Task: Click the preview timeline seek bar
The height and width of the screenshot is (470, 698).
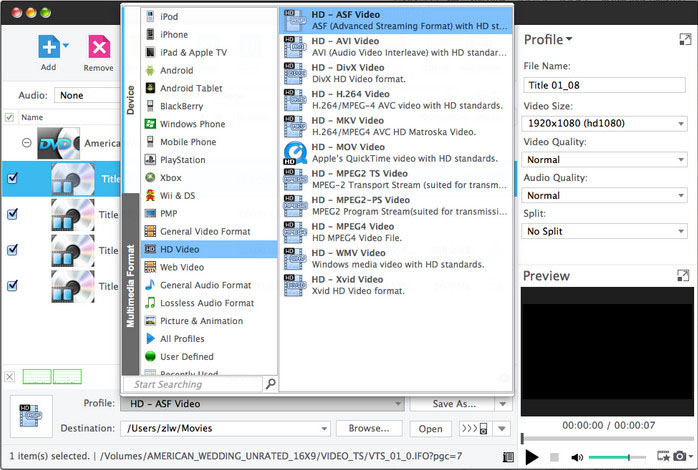Action: coord(607,439)
